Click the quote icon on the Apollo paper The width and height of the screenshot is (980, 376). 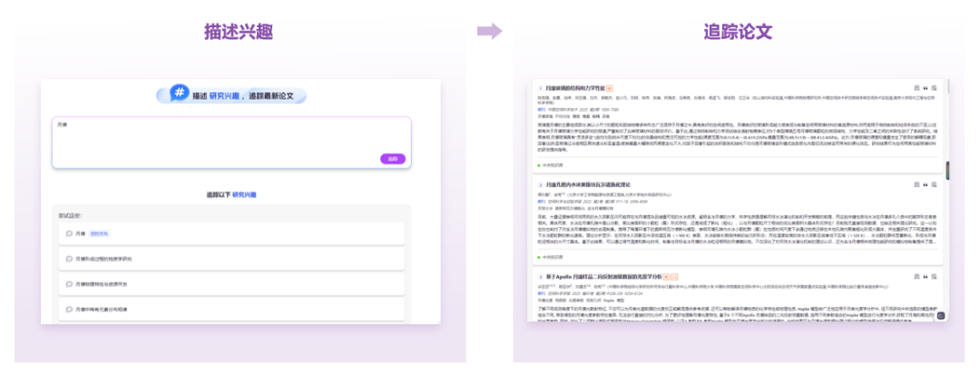(x=925, y=276)
